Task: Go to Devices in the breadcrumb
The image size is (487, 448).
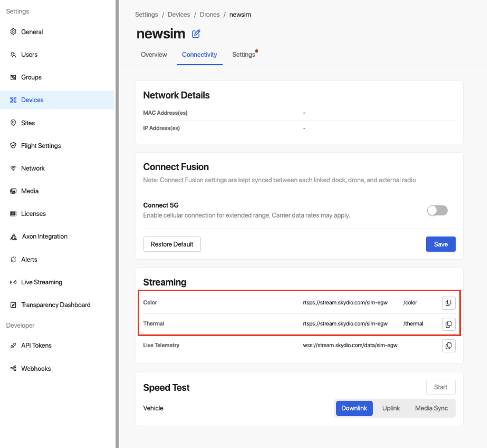Action: click(179, 15)
